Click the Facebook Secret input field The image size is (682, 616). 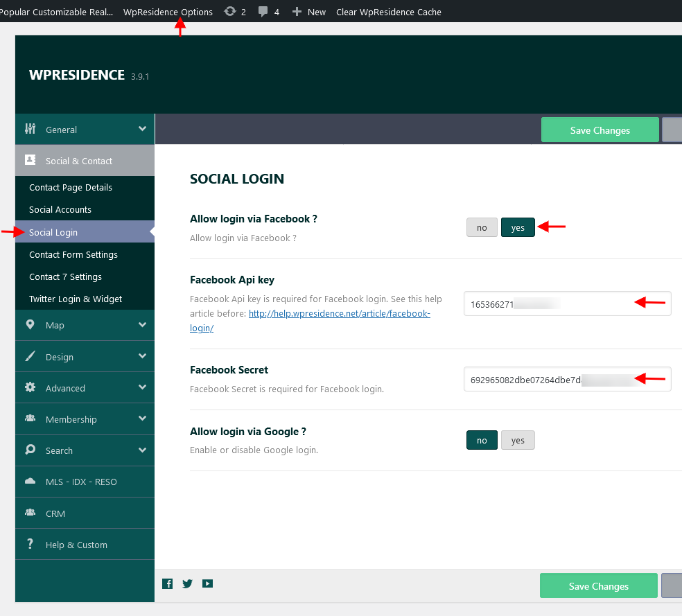click(567, 379)
